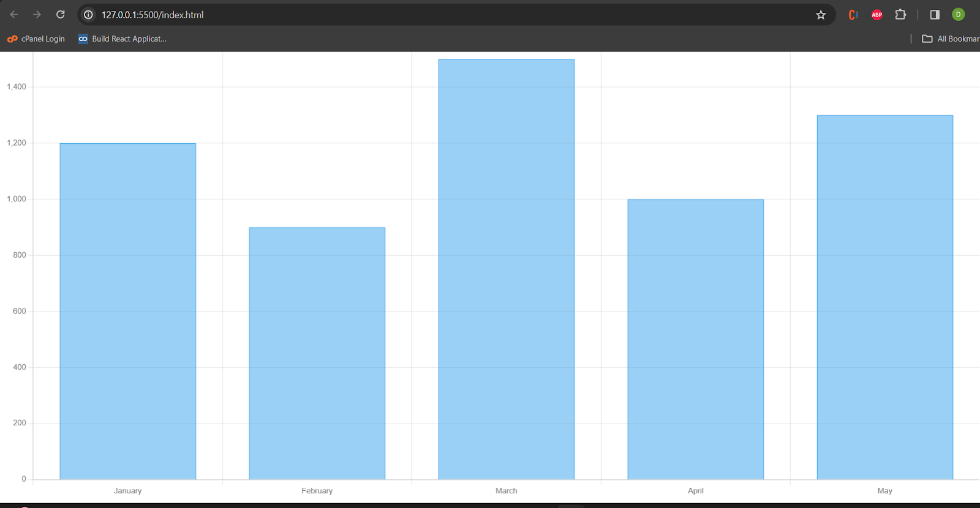Click the January bar in the chart

[127, 311]
